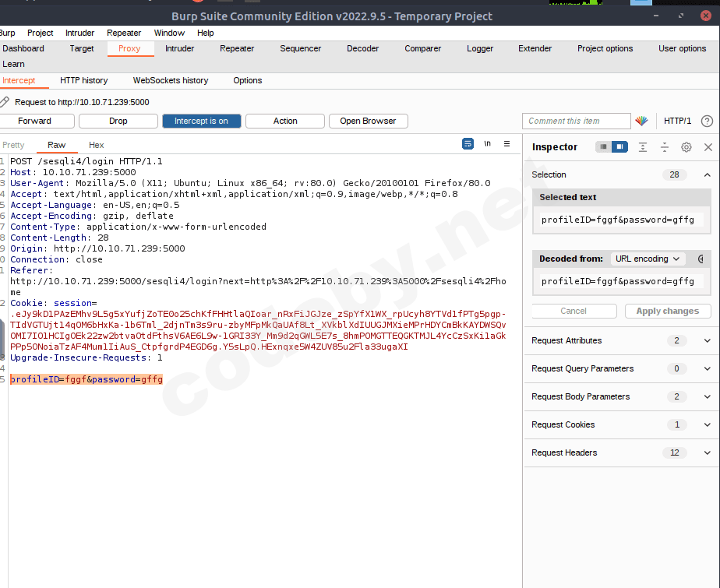Open Inspector settings gear

(686, 147)
